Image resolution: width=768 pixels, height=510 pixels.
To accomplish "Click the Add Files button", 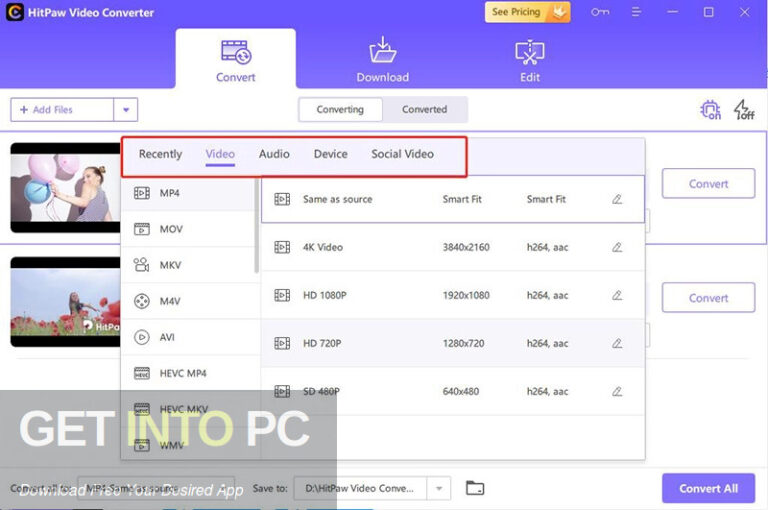I will pyautogui.click(x=62, y=110).
